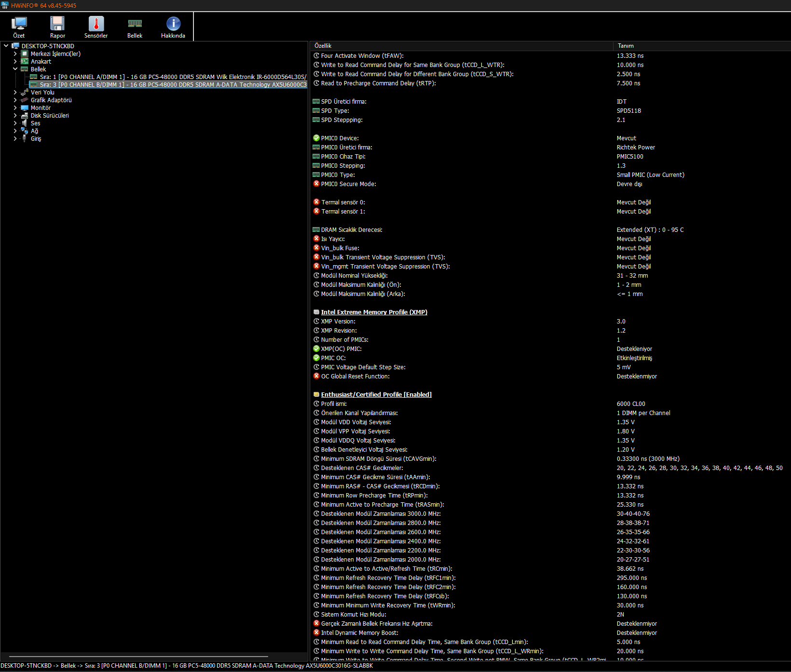
Task: Click the red X icon for Intel Dynamic Memory Boost
Action: coord(316,632)
